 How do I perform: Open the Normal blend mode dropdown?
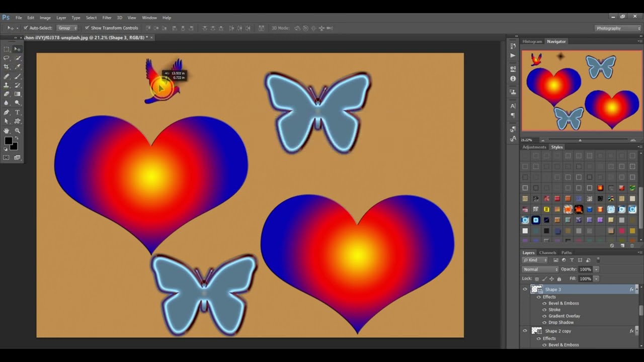pyautogui.click(x=540, y=269)
